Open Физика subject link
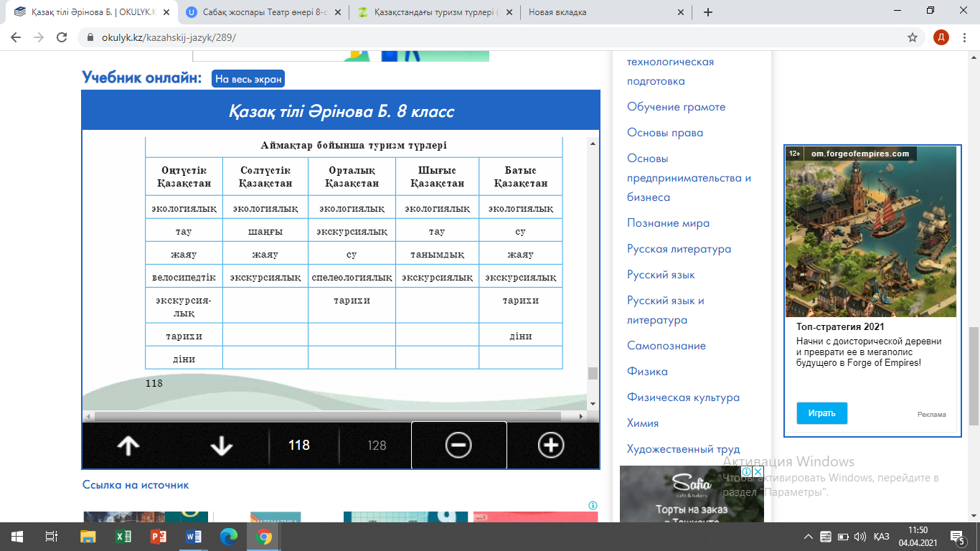 tap(647, 372)
